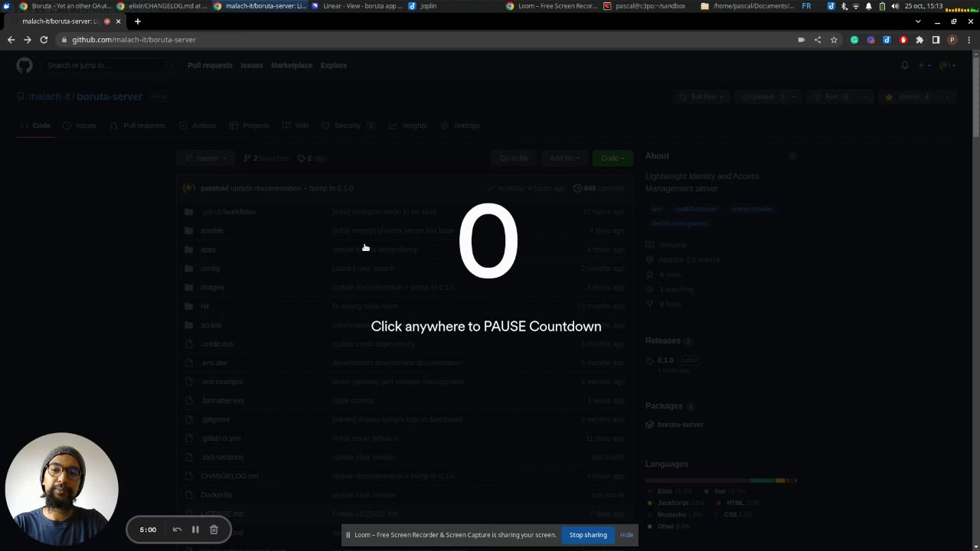Open the GitHub notifications bell
The height and width of the screenshot is (551, 980).
click(905, 65)
